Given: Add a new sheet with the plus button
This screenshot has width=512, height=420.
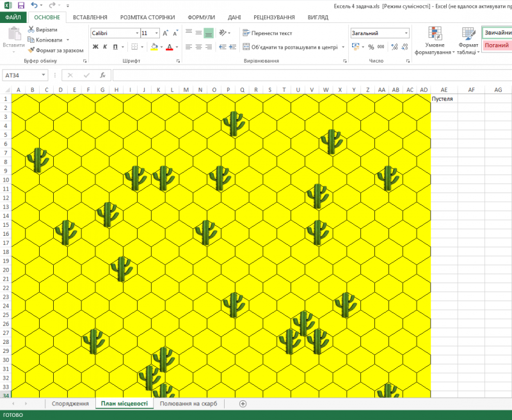Looking at the screenshot, I should pos(243,403).
